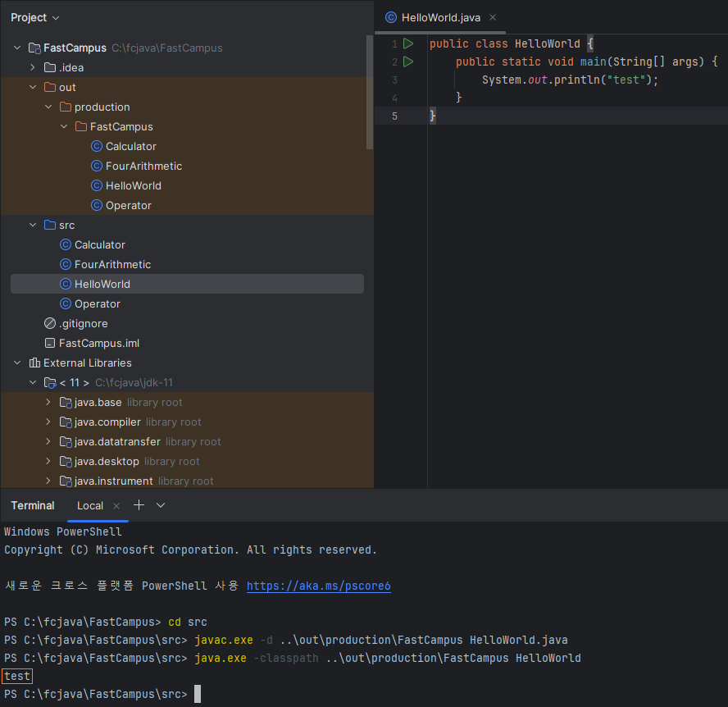Select the HelloWorld.java editor tab

tap(440, 18)
